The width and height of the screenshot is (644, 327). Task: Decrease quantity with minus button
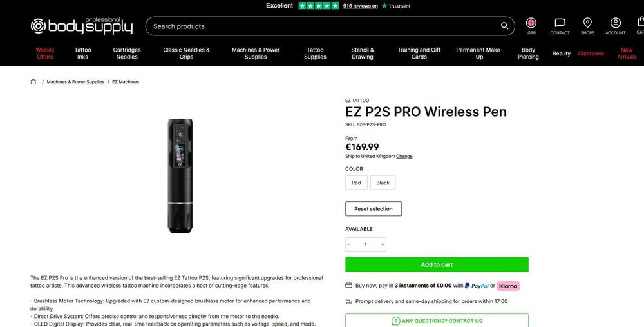(348, 244)
